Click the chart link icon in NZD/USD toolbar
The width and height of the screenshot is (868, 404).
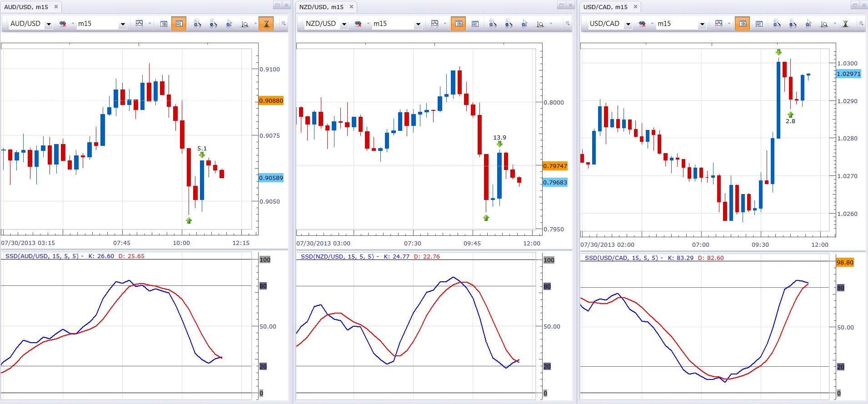358,24
